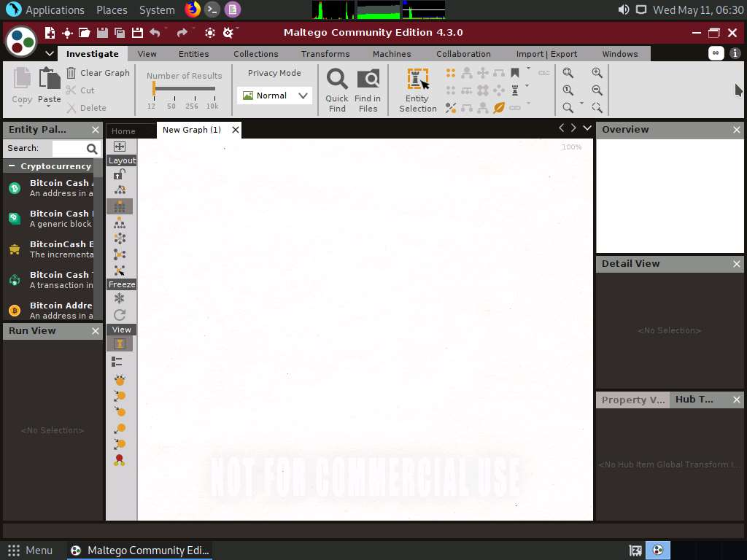747x560 pixels.
Task: Toggle the Freeze snowflake icon
Action: click(120, 298)
